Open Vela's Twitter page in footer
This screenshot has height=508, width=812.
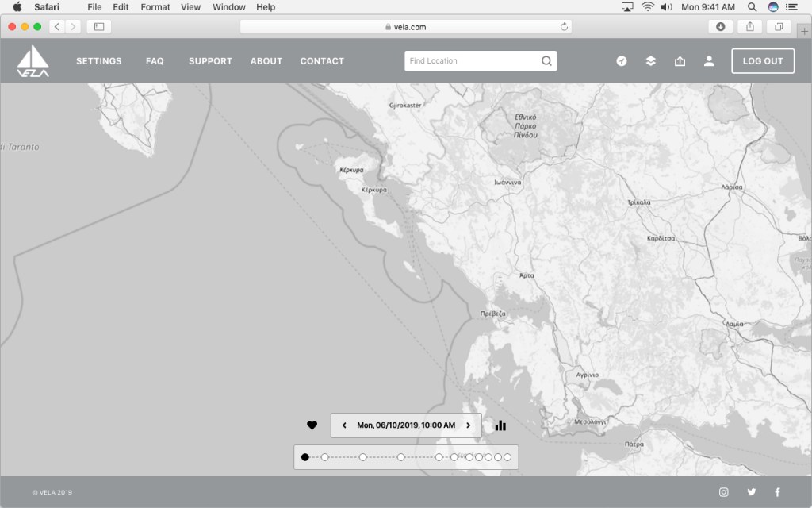pyautogui.click(x=751, y=492)
